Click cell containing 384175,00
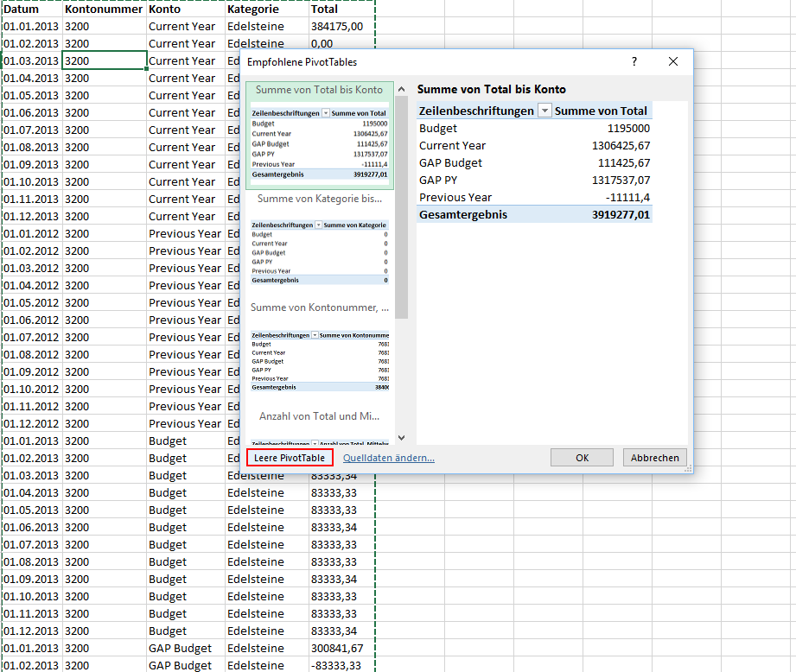The width and height of the screenshot is (796, 672). (x=341, y=27)
